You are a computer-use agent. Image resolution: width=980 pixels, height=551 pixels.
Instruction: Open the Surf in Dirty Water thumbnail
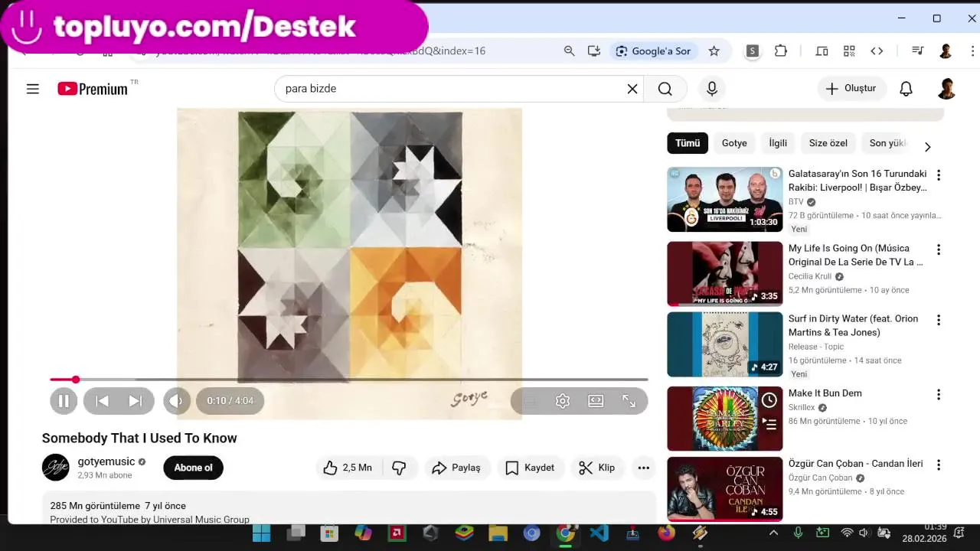coord(724,344)
